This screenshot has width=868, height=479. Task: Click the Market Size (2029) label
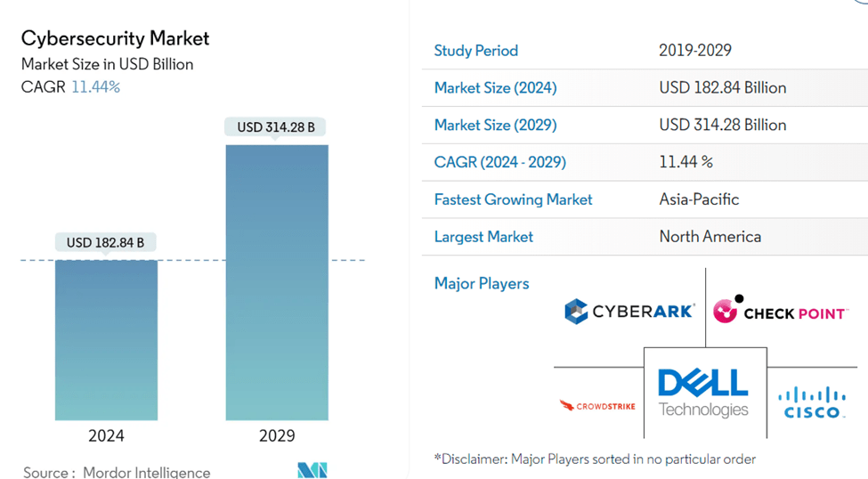495,126
